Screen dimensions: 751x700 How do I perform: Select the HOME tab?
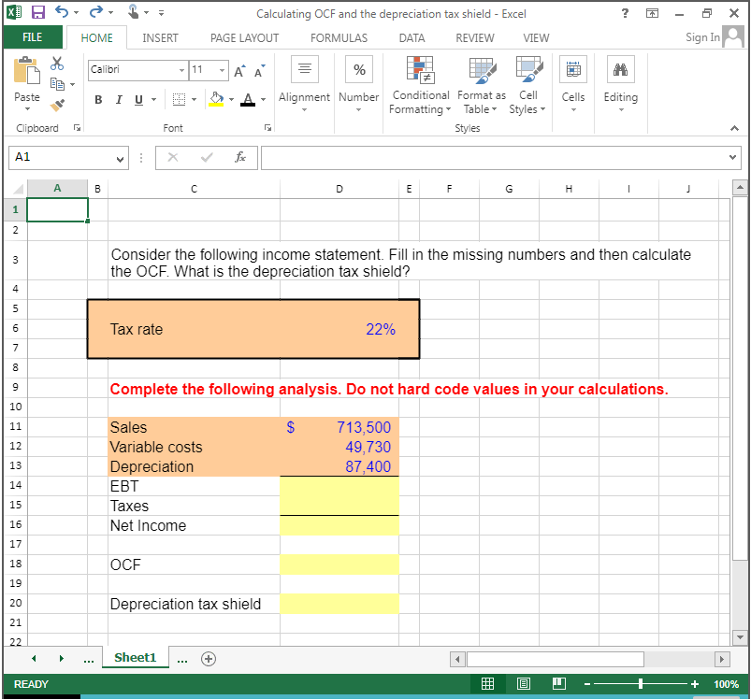click(x=96, y=37)
